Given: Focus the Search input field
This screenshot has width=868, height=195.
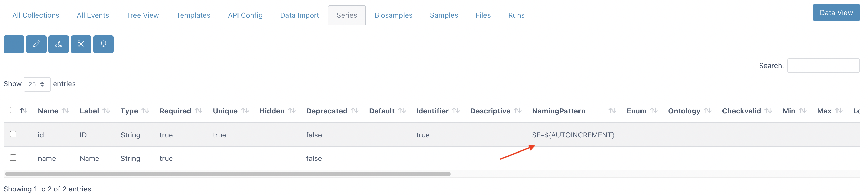Looking at the screenshot, I should tap(823, 66).
